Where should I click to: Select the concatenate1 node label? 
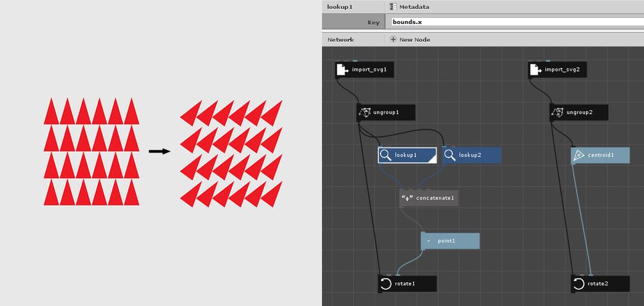435,198
